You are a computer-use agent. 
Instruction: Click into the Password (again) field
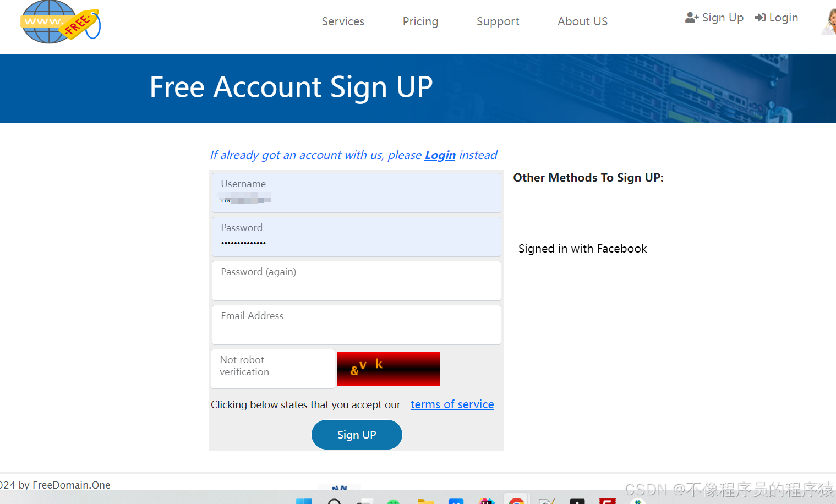[357, 281]
